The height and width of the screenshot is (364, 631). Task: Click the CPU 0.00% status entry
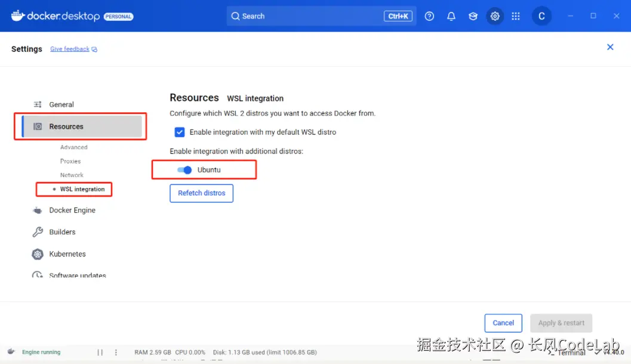[190, 352]
